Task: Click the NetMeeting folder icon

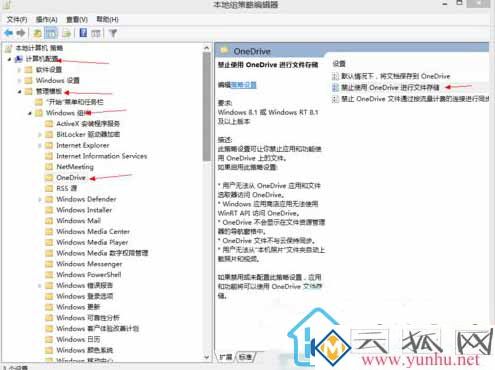Action: point(49,167)
